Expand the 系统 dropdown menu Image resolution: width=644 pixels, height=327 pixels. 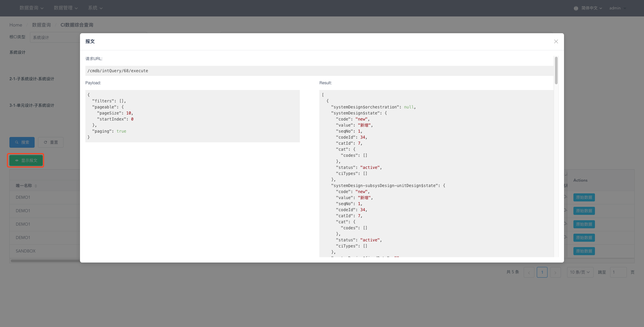pos(95,8)
